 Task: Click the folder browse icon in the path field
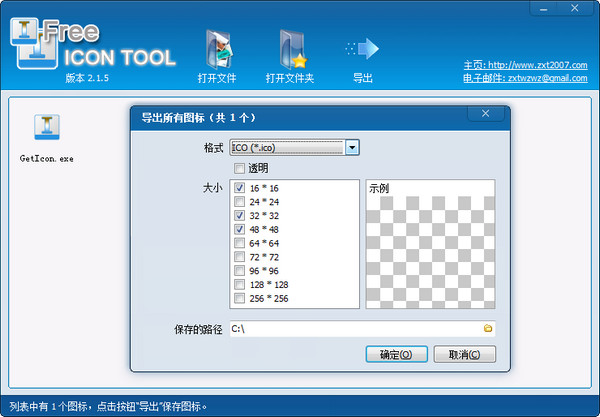[488, 328]
